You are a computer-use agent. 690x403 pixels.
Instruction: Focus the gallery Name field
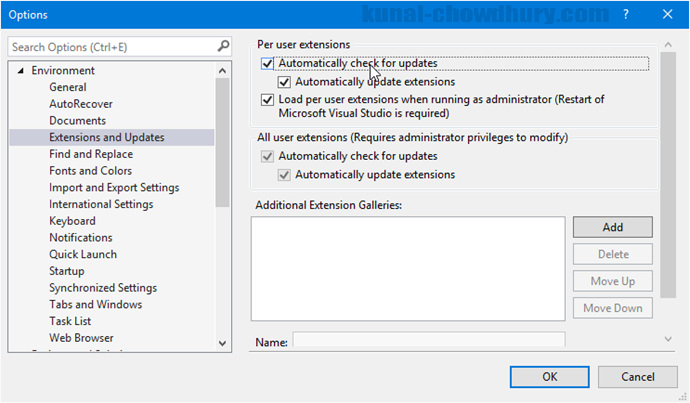point(429,340)
